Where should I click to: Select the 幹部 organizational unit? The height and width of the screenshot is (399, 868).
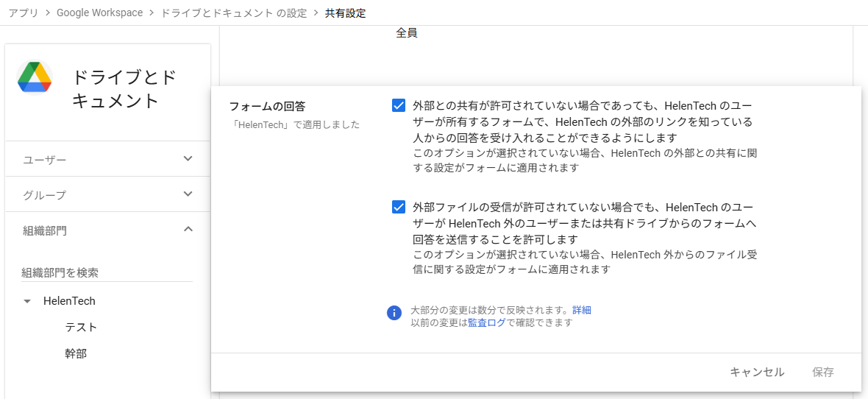pos(76,353)
